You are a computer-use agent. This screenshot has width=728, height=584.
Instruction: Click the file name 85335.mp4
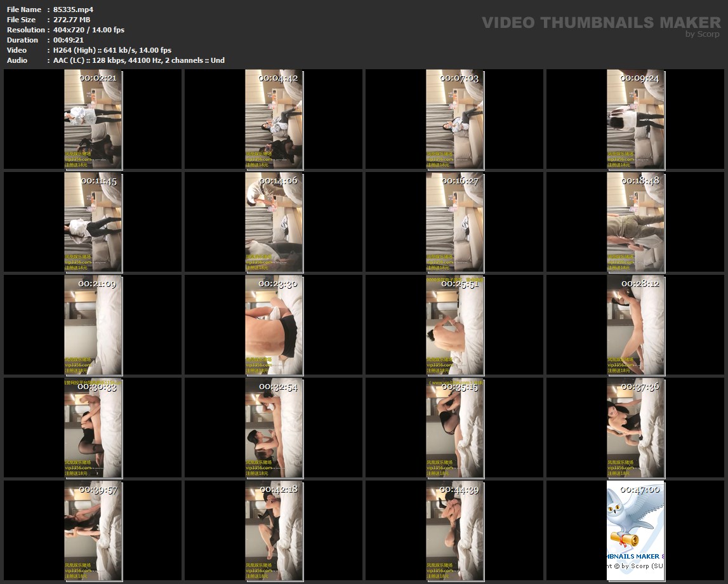(73, 10)
